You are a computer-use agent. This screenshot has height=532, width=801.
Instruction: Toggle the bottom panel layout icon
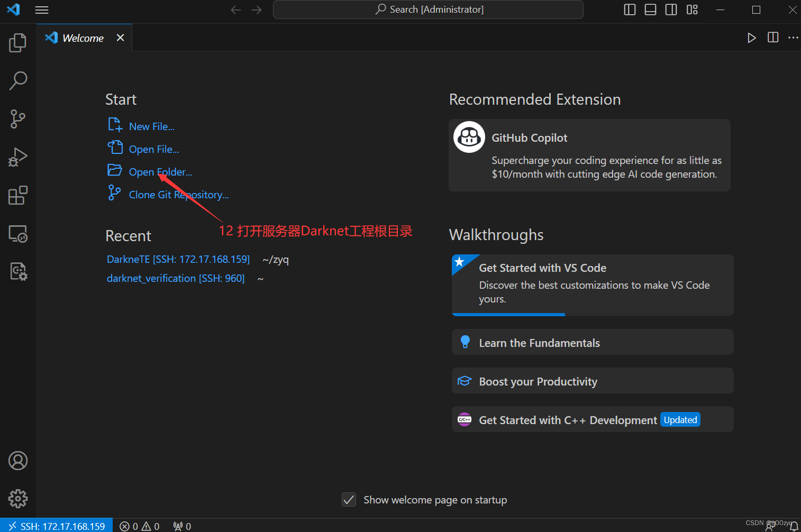650,10
